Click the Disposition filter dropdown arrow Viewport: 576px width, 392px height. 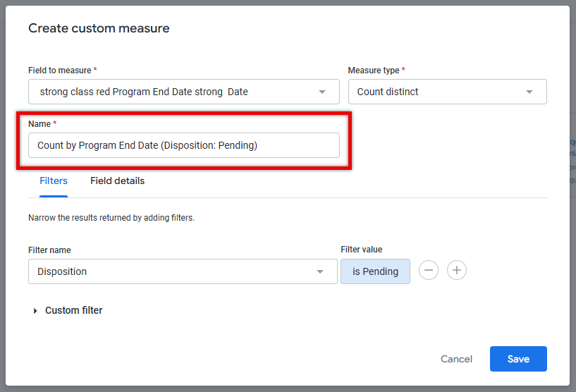320,272
